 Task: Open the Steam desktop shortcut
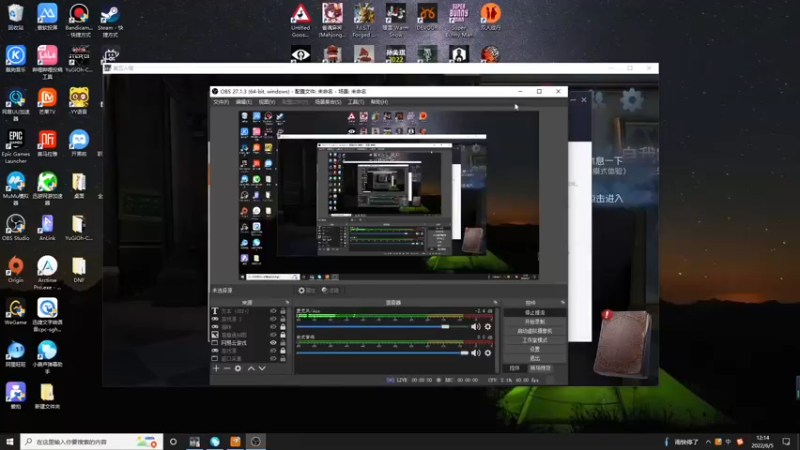pos(110,20)
